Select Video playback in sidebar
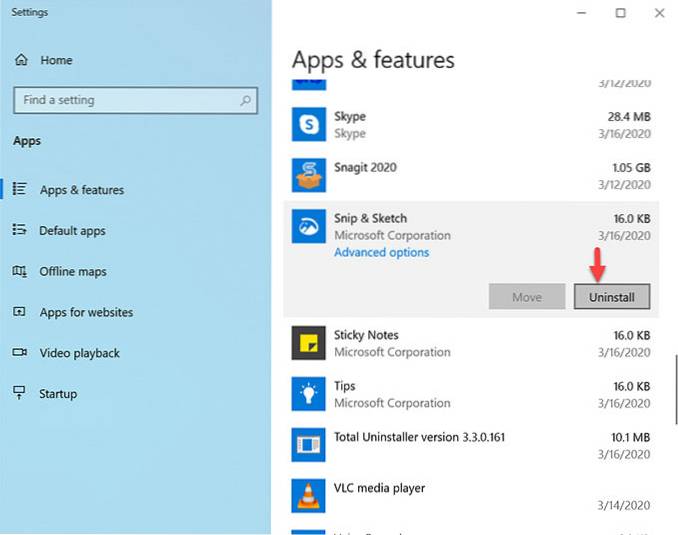The image size is (678, 535). coord(79,353)
